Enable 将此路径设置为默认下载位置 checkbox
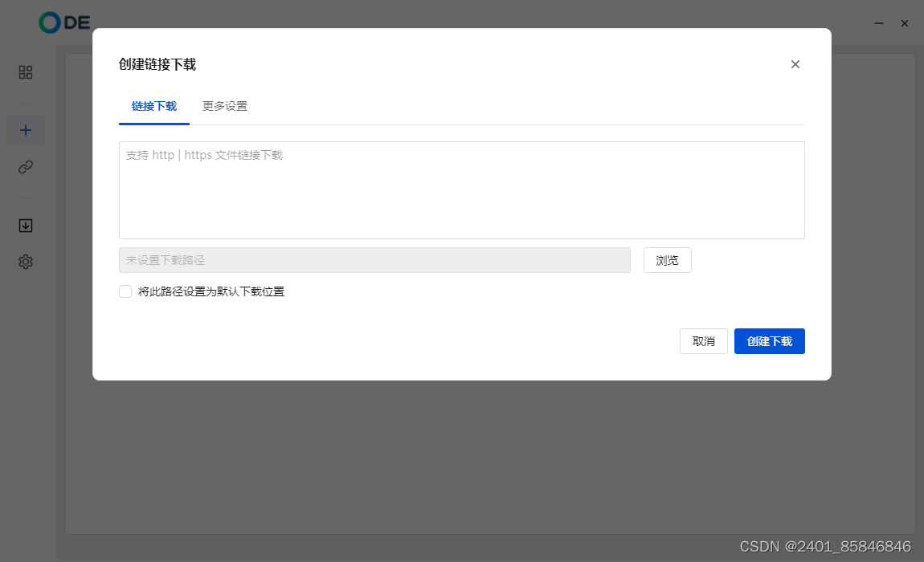 (x=125, y=291)
